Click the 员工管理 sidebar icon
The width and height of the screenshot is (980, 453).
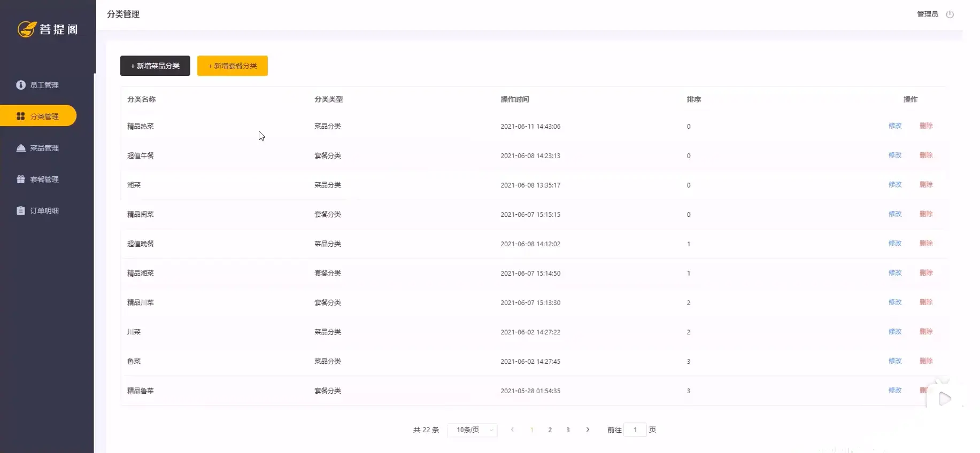[21, 85]
